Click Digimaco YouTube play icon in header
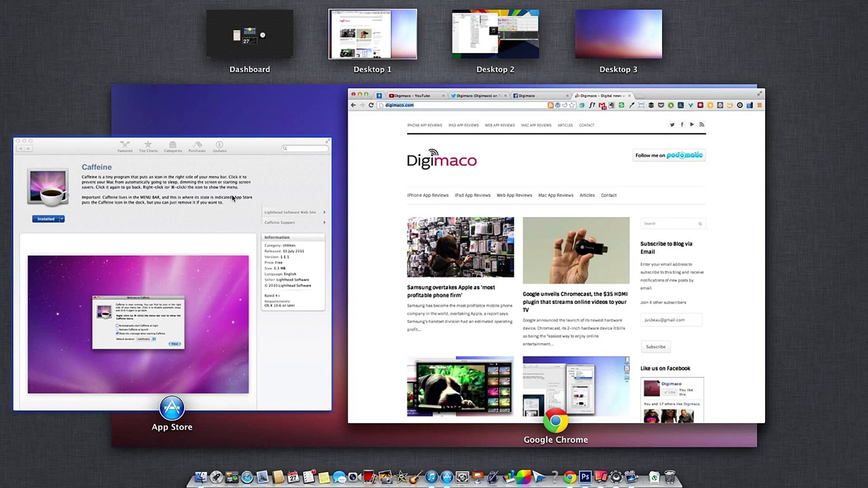Image resolution: width=868 pixels, height=488 pixels. pyautogui.click(x=692, y=125)
